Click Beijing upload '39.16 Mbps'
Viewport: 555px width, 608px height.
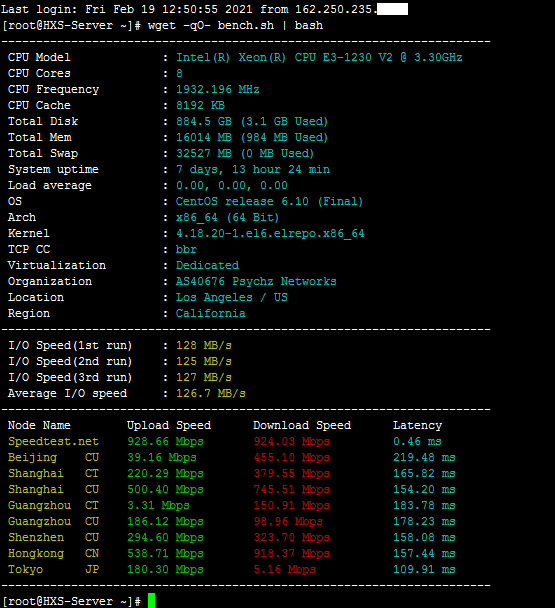(162, 457)
